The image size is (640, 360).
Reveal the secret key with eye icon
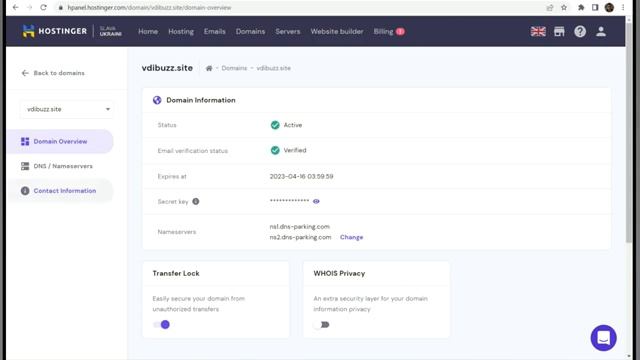[316, 201]
